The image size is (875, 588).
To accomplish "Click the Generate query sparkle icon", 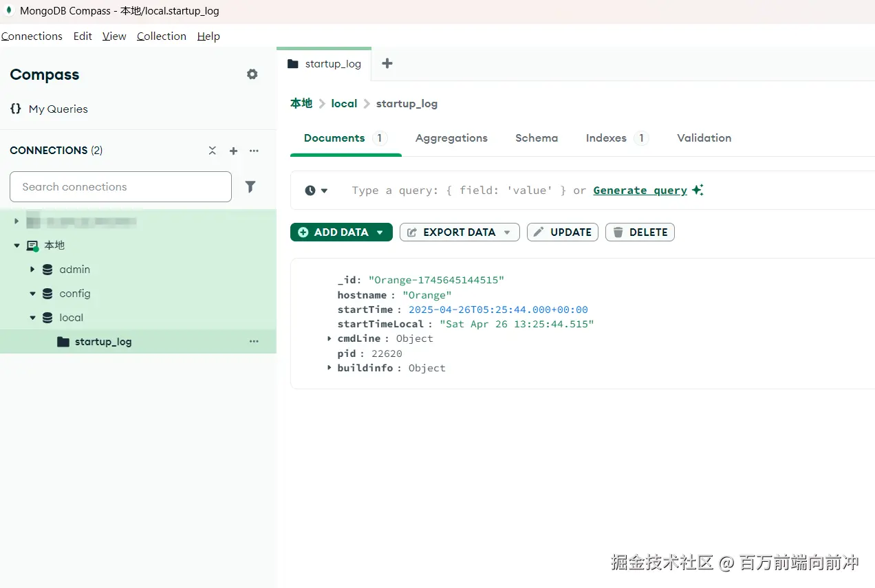I will tap(698, 190).
